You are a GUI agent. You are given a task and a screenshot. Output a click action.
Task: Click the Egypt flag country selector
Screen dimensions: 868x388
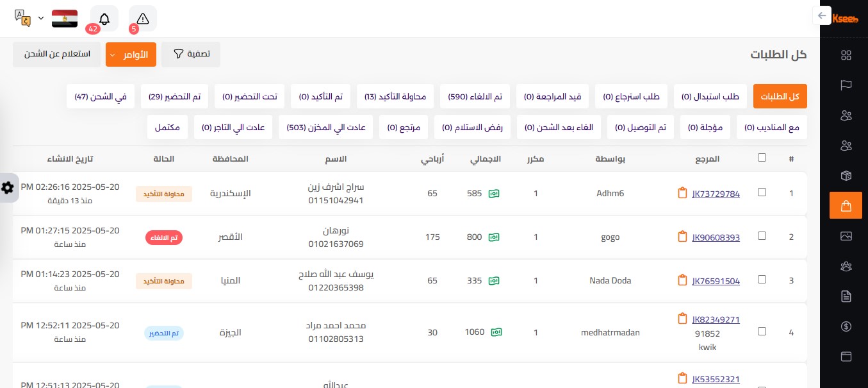[65, 18]
